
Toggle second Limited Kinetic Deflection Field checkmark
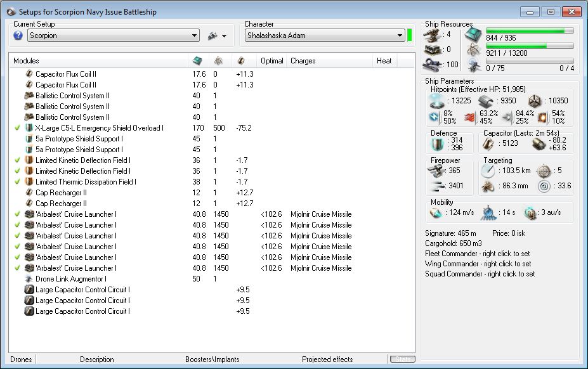point(17,171)
